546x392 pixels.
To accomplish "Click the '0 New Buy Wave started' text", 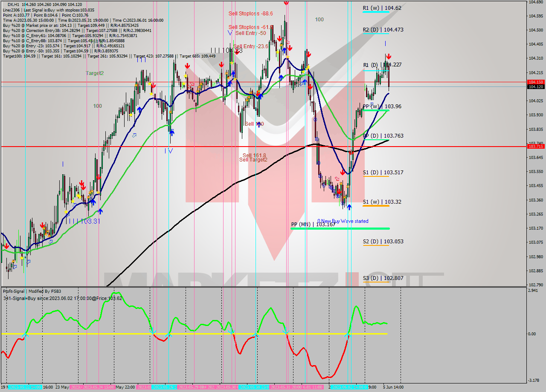I will [343, 221].
